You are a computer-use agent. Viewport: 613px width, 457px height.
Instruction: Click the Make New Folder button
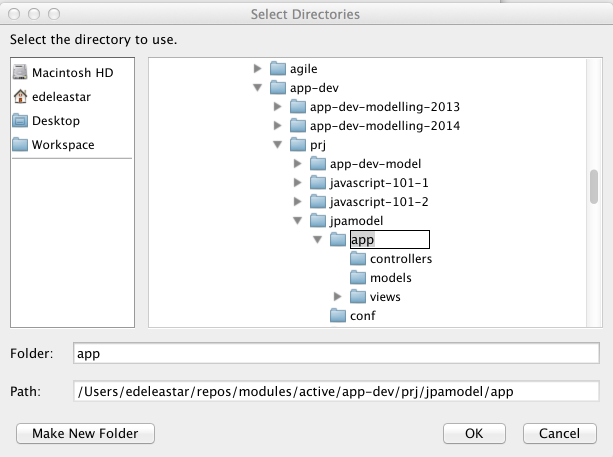[x=85, y=433]
